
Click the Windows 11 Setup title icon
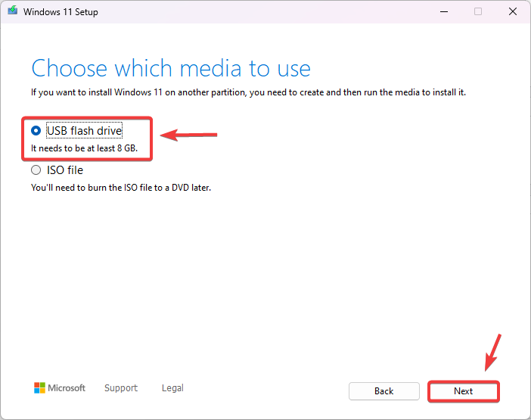[13, 11]
